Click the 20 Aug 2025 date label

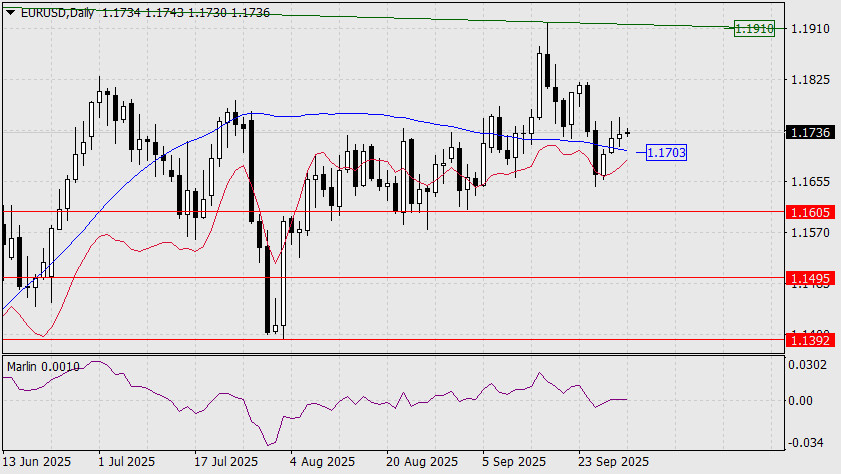pos(420,463)
